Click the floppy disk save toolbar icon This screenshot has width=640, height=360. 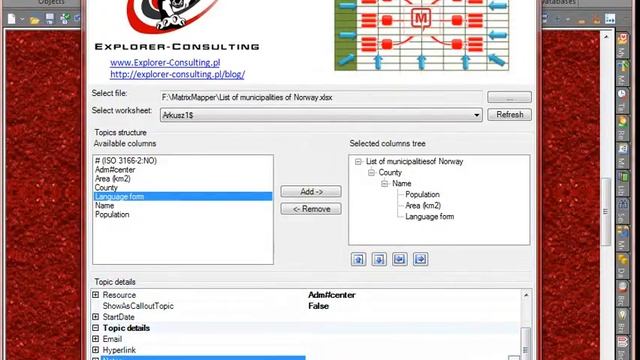(49, 18)
